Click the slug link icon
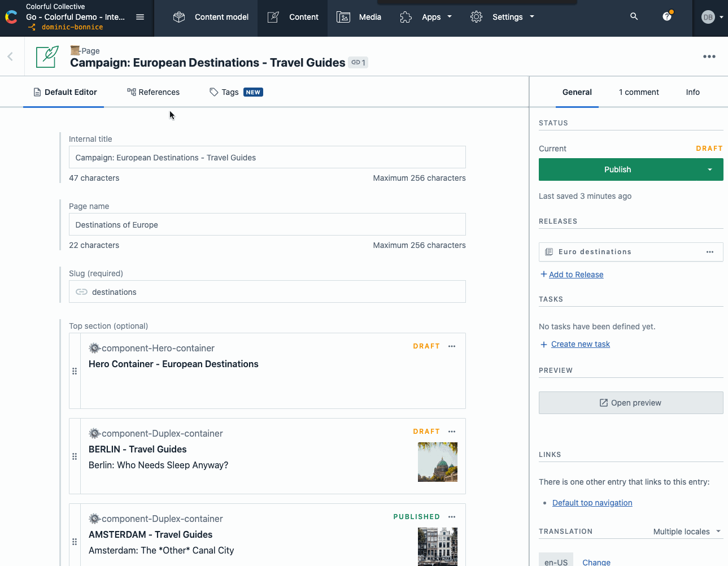This screenshot has width=728, height=566. [x=82, y=292]
